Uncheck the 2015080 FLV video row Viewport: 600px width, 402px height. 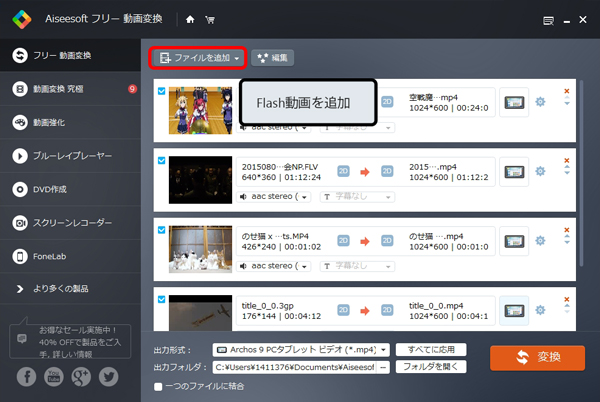pyautogui.click(x=161, y=160)
